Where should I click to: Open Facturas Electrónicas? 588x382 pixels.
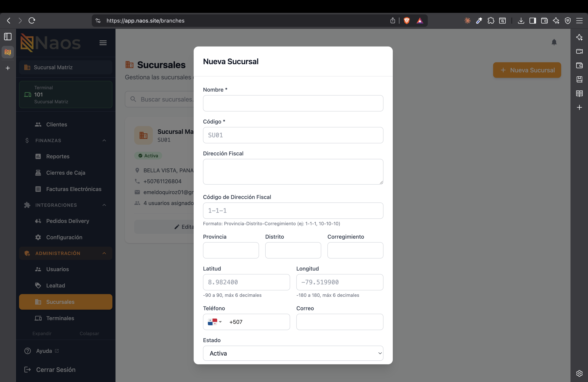tap(66, 189)
